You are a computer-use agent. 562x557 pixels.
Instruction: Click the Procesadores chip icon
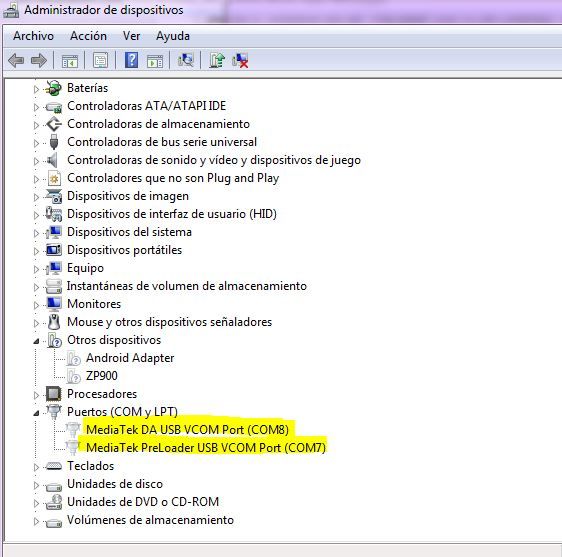(x=54, y=394)
